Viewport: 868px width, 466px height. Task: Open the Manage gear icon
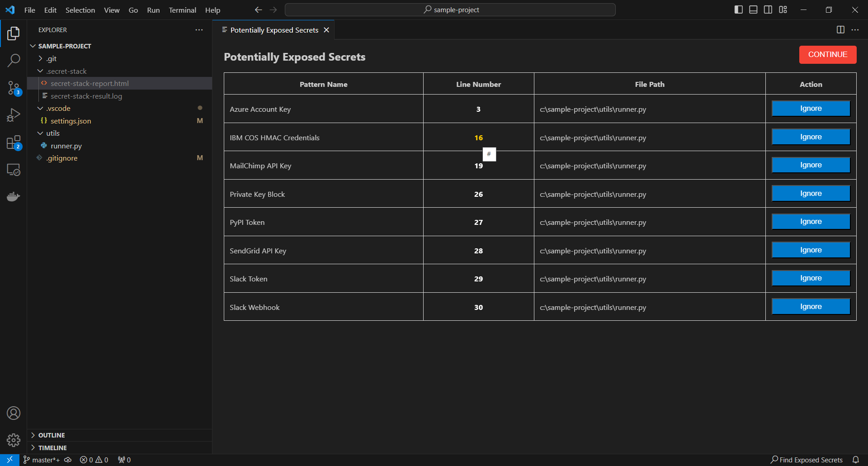14,440
